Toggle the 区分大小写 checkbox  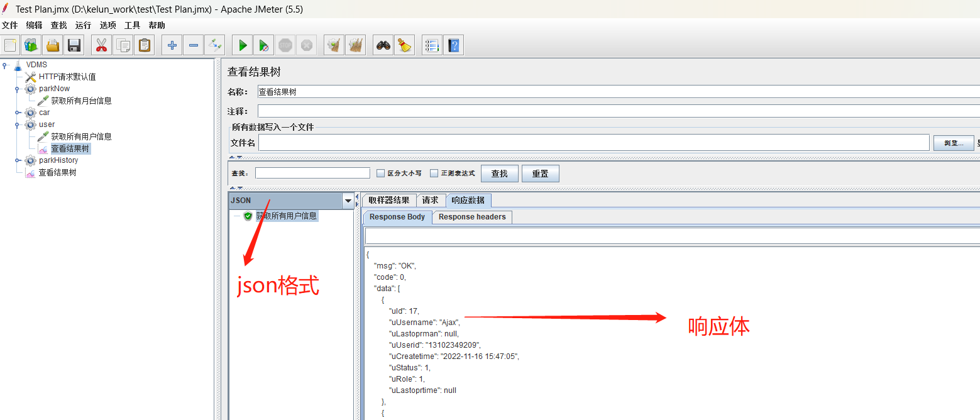(380, 174)
